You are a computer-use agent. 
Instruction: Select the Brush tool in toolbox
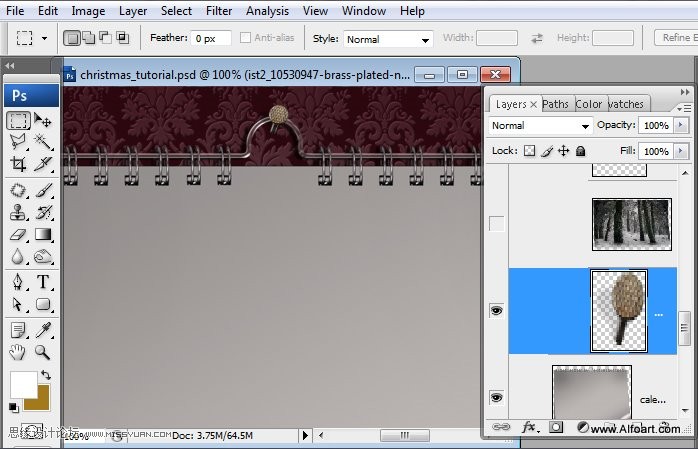pos(43,190)
